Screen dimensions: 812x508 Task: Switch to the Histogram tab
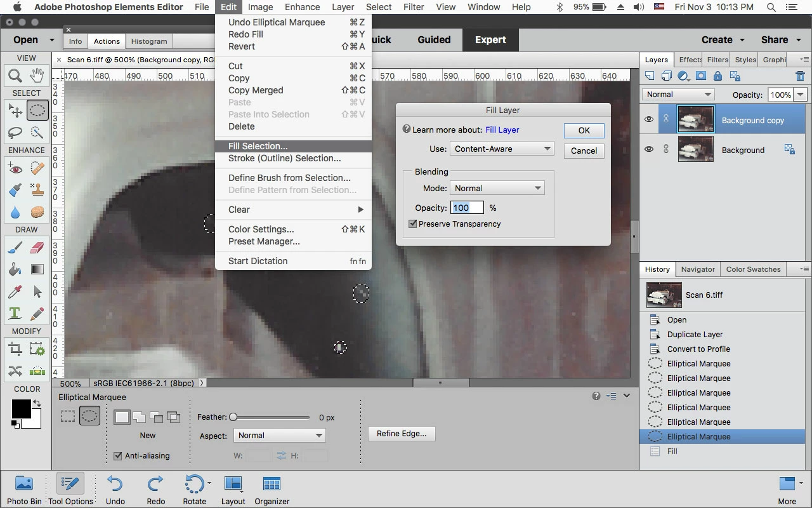(149, 41)
